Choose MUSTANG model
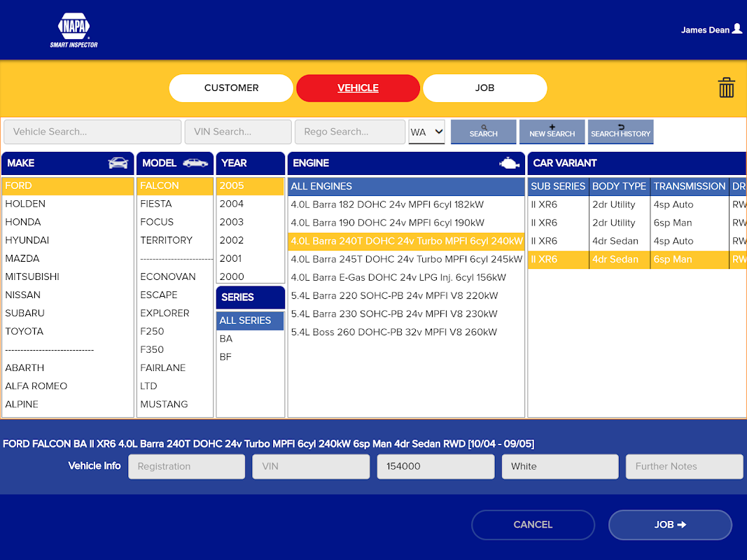This screenshot has height=560, width=747. tap(175, 405)
